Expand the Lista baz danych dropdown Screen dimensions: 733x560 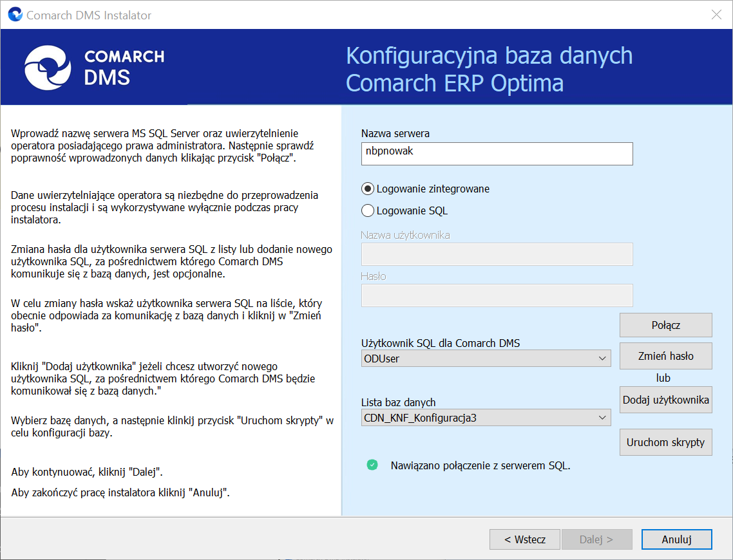[x=486, y=418]
